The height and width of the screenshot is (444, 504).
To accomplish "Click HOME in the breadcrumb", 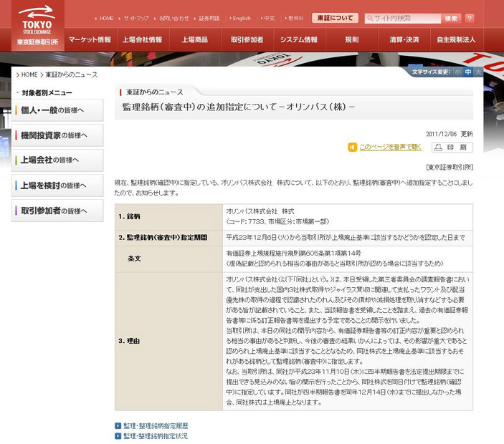I will (29, 74).
